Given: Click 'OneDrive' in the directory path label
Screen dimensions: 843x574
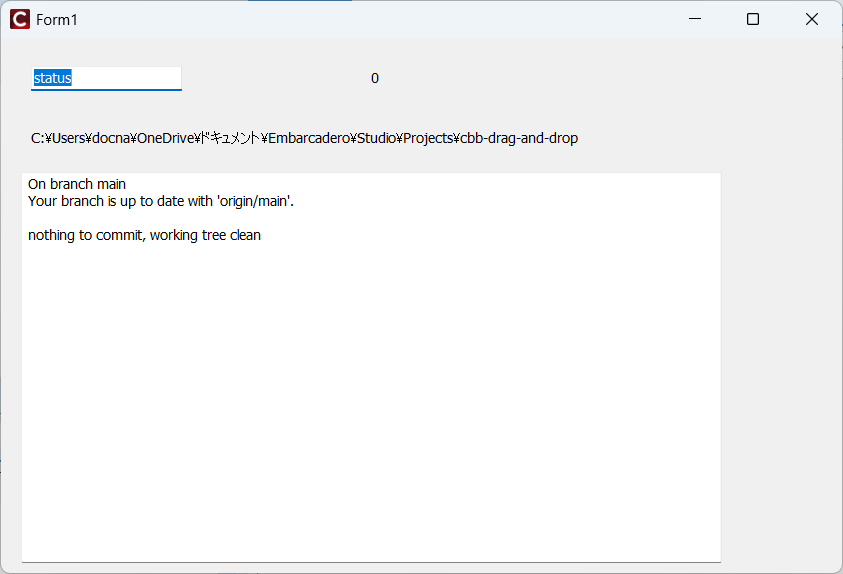Looking at the screenshot, I should point(164,139).
